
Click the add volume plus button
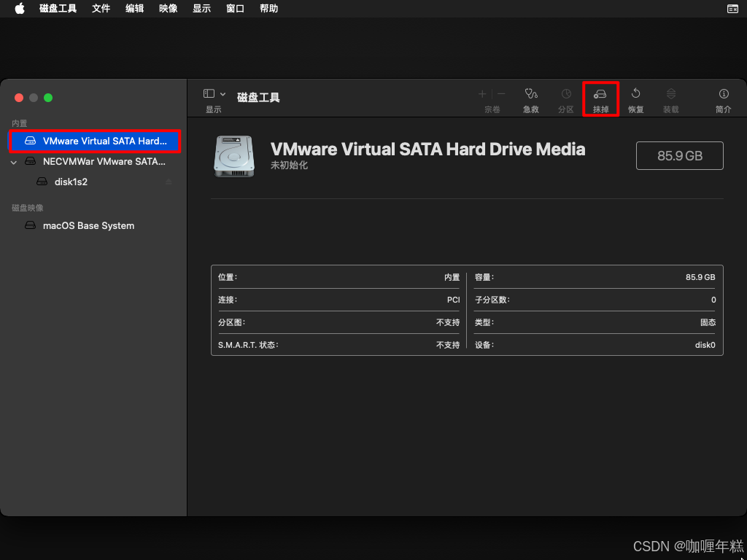(x=482, y=94)
